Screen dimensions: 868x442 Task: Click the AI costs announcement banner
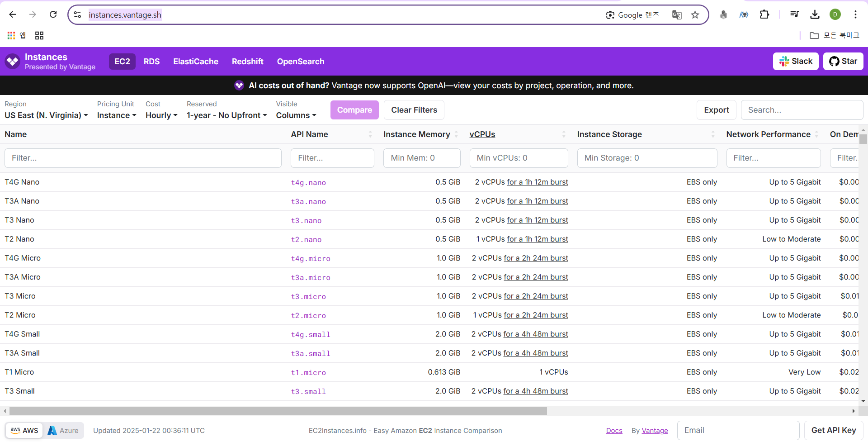[x=434, y=86]
